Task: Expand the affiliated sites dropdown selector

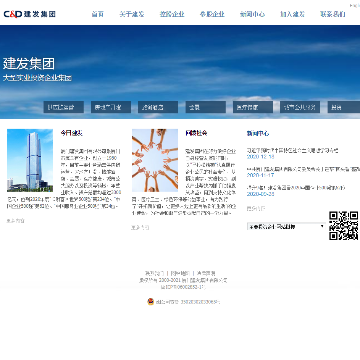Action: pos(286,227)
